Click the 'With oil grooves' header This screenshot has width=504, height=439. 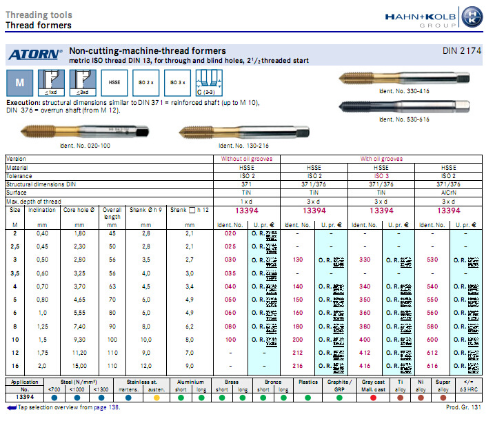point(381,159)
